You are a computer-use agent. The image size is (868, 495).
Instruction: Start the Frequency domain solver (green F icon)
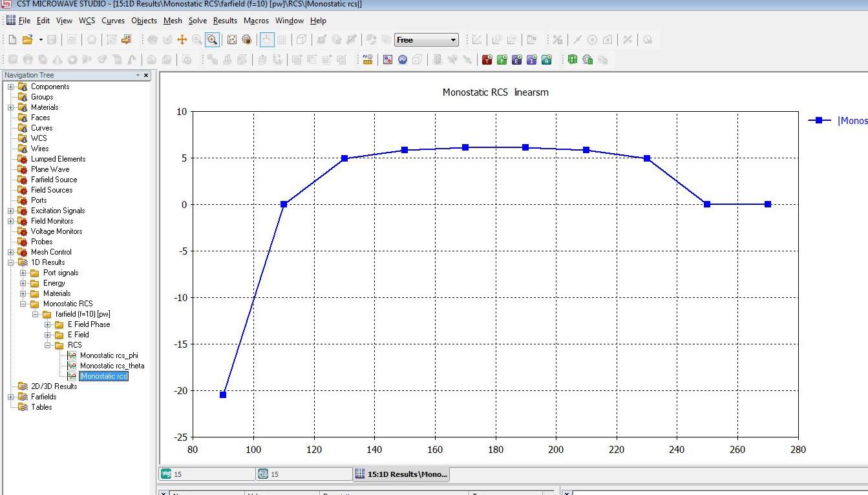pyautogui.click(x=502, y=60)
